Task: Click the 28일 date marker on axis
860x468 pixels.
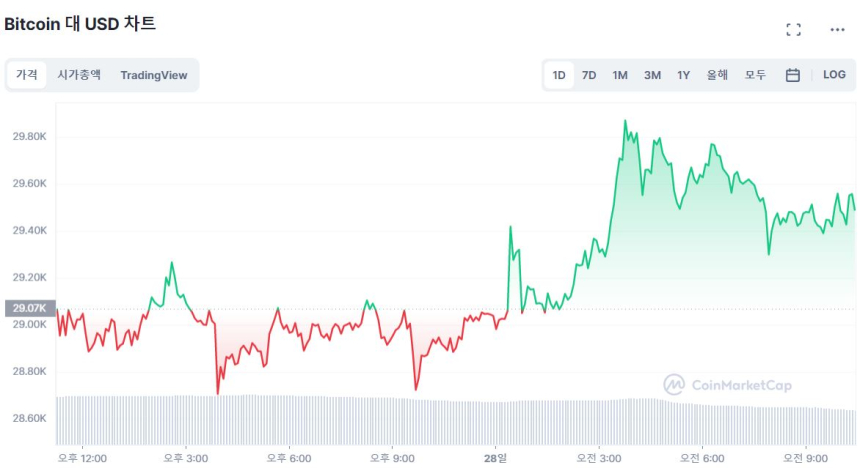Action: click(495, 458)
